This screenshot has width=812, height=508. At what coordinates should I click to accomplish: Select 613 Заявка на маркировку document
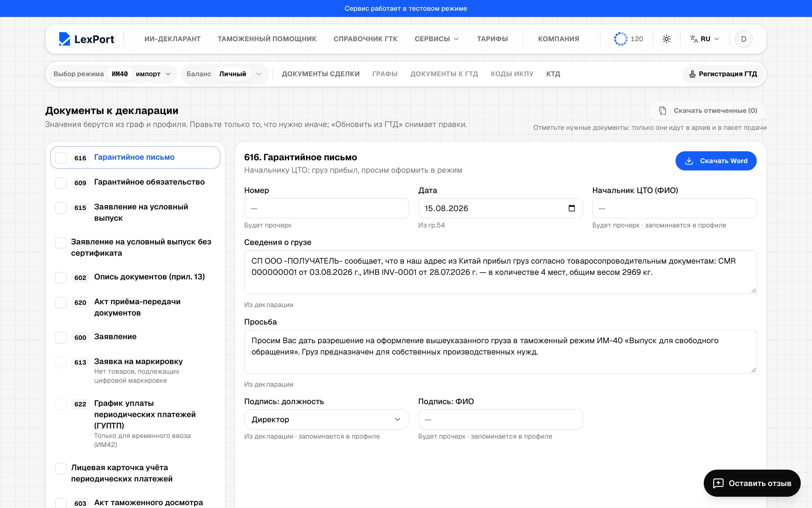135,370
